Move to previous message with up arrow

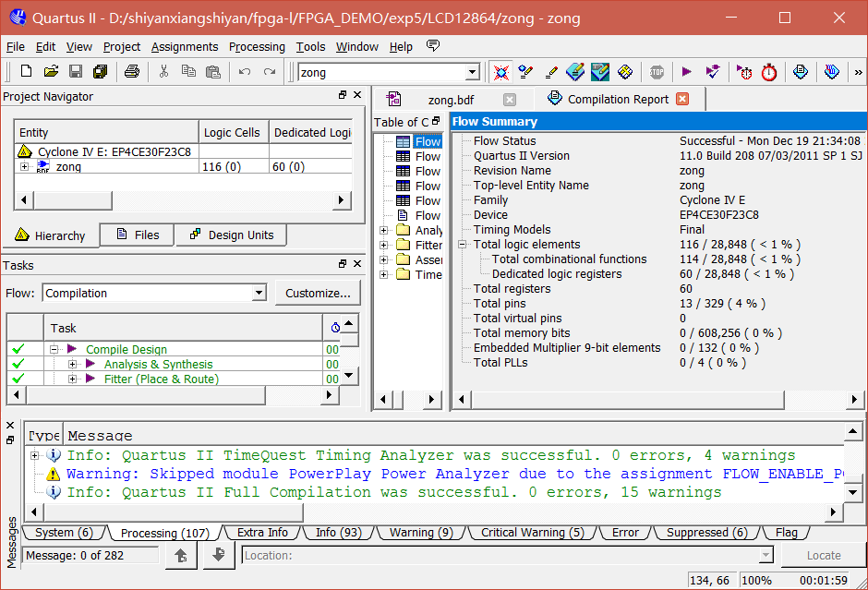tap(181, 555)
